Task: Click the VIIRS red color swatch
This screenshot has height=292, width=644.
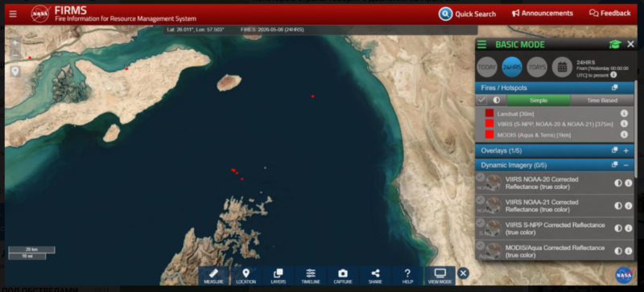Action: pyautogui.click(x=489, y=124)
